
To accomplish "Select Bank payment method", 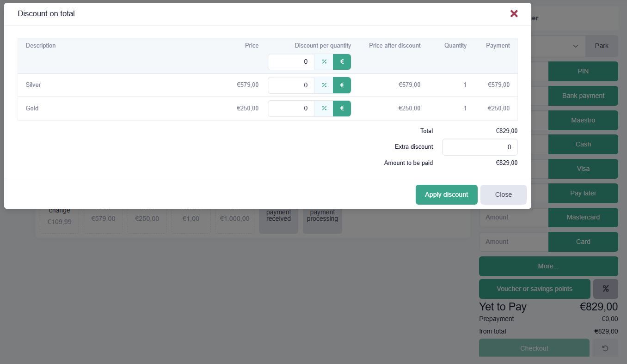I will click(x=583, y=96).
